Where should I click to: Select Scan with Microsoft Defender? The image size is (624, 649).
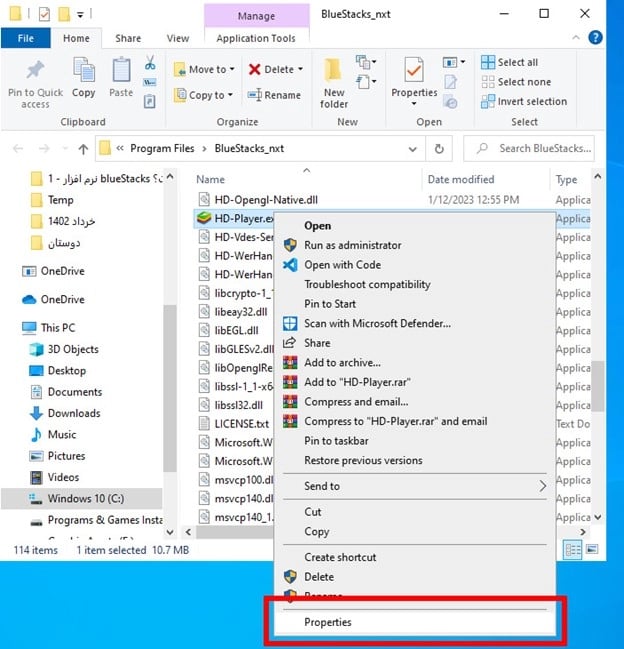coord(415,324)
